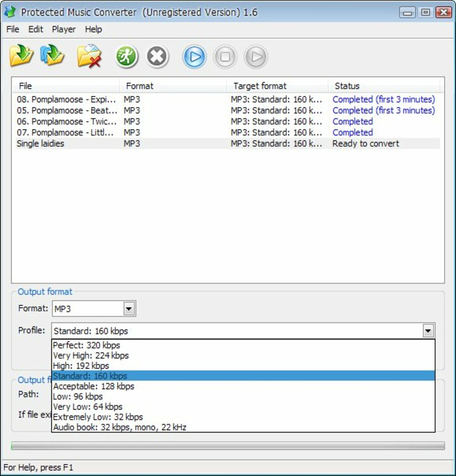The height and width of the screenshot is (476, 456).
Task: Click the blue play button
Action: [194, 57]
